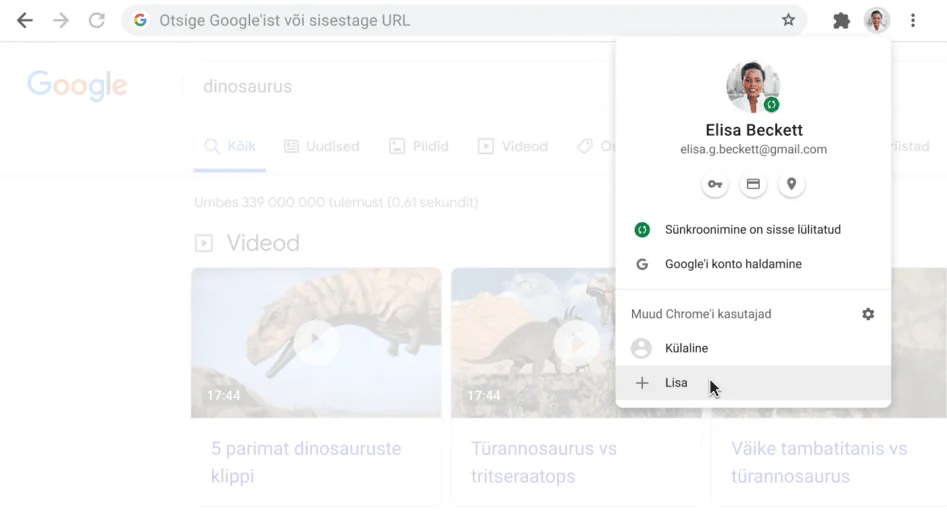Open profile management gear icon

868,314
